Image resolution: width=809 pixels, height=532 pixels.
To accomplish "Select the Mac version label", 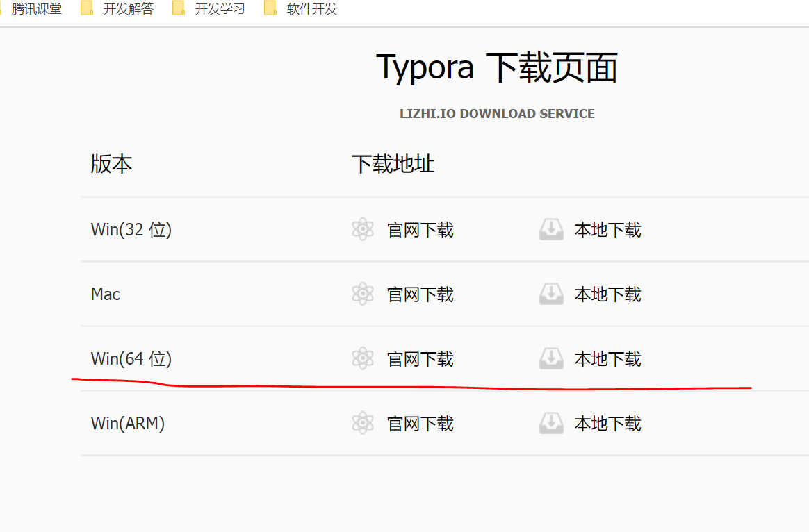I will [105, 294].
